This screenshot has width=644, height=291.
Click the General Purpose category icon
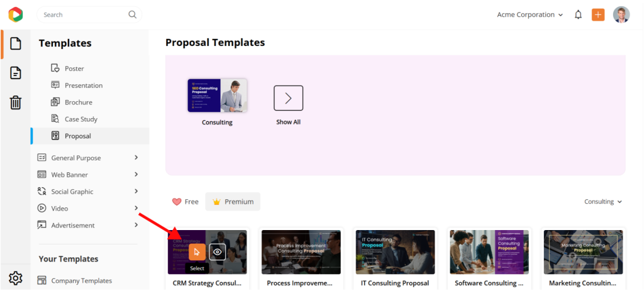42,158
